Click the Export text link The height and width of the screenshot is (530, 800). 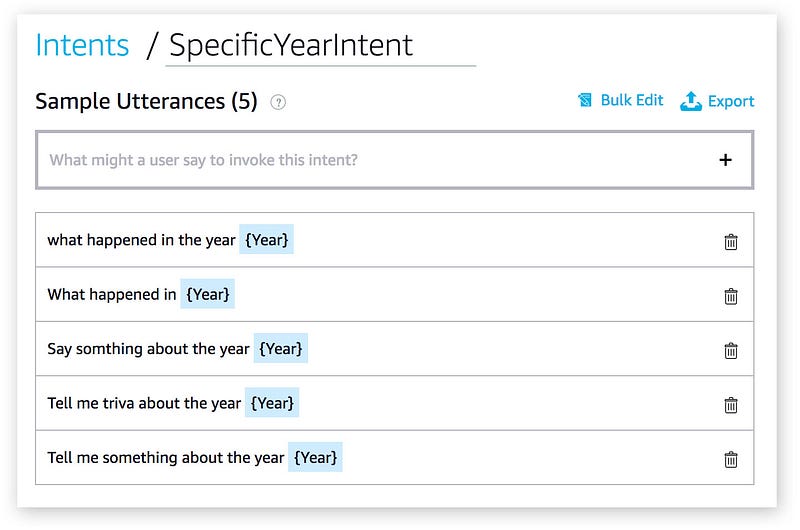[x=731, y=102]
